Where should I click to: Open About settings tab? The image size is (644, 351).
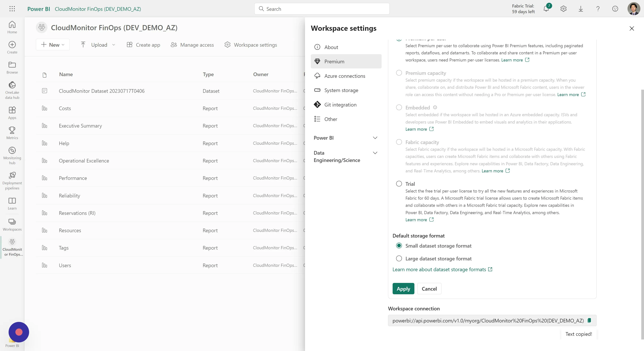346,47
